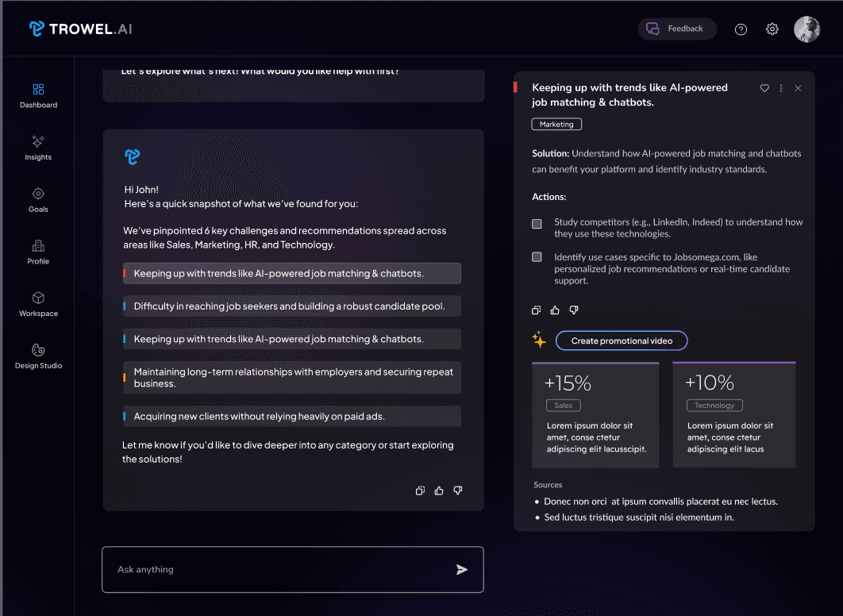Open settings gear icon in header
Screen dimensions: 843x616
point(772,29)
